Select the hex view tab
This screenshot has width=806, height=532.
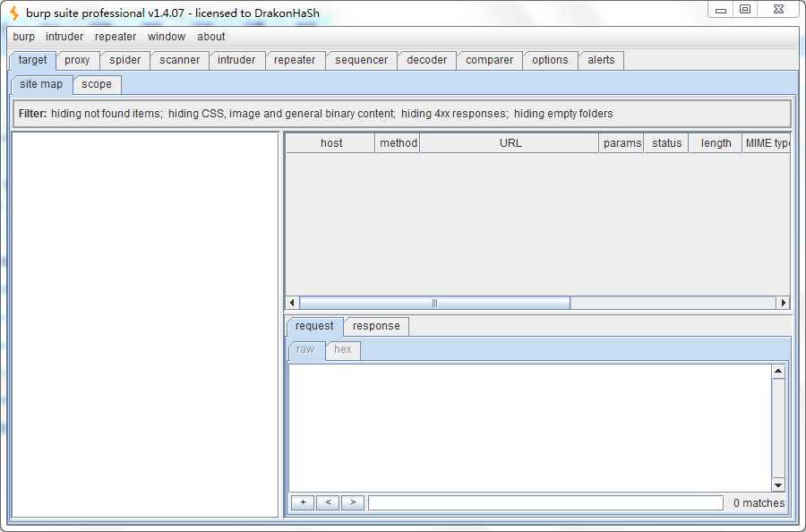click(x=343, y=349)
